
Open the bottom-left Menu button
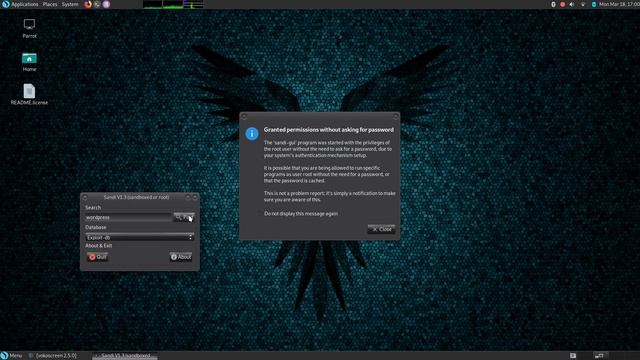click(x=11, y=356)
